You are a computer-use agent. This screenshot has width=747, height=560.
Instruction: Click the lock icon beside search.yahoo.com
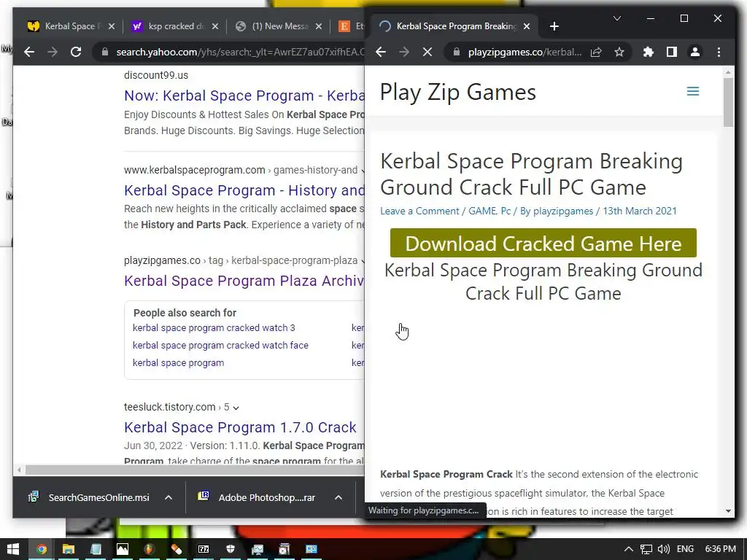point(105,52)
